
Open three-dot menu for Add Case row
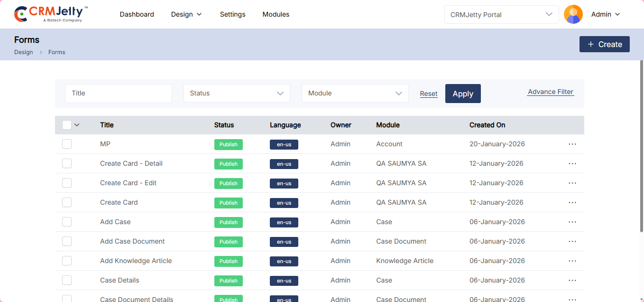572,222
